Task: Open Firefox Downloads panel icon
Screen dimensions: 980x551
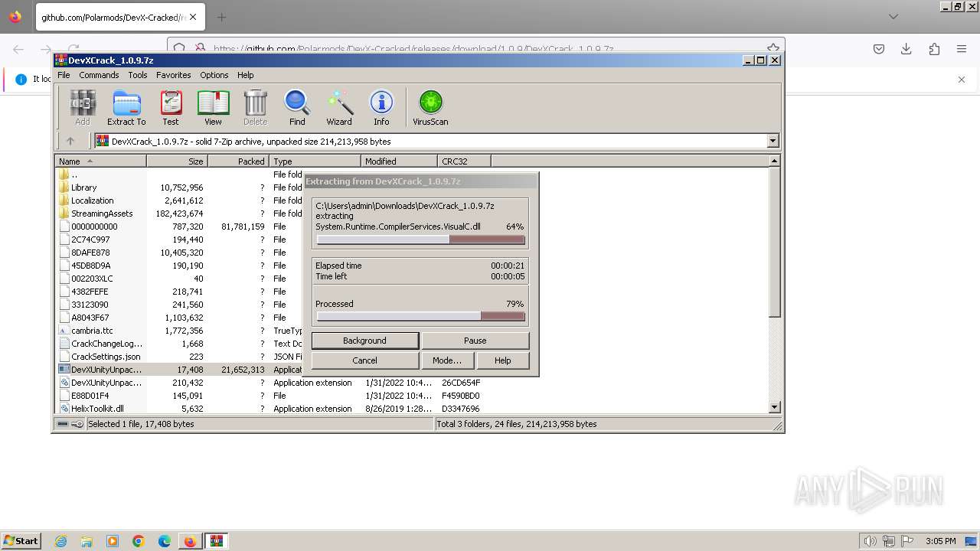Action: click(906, 49)
